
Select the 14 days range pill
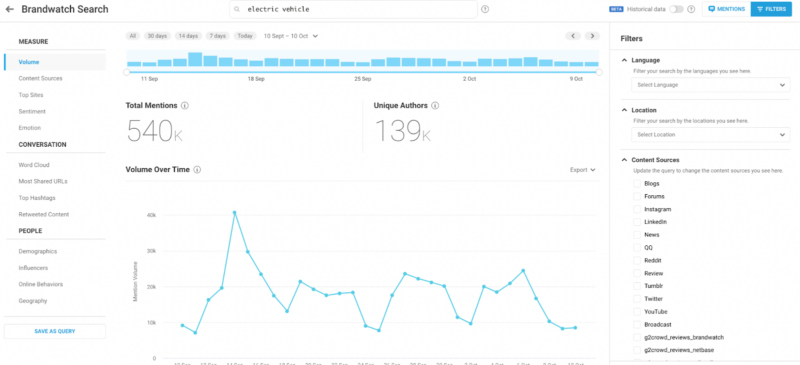coord(188,36)
